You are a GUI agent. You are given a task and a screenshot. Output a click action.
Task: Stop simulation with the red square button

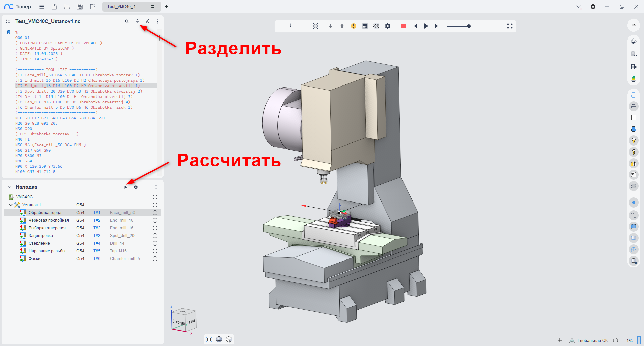pyautogui.click(x=403, y=26)
